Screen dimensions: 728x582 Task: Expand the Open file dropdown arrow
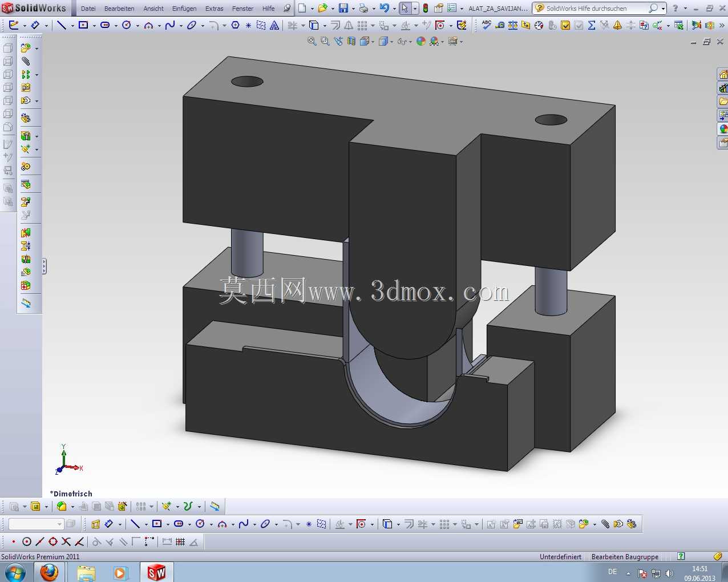pyautogui.click(x=333, y=9)
